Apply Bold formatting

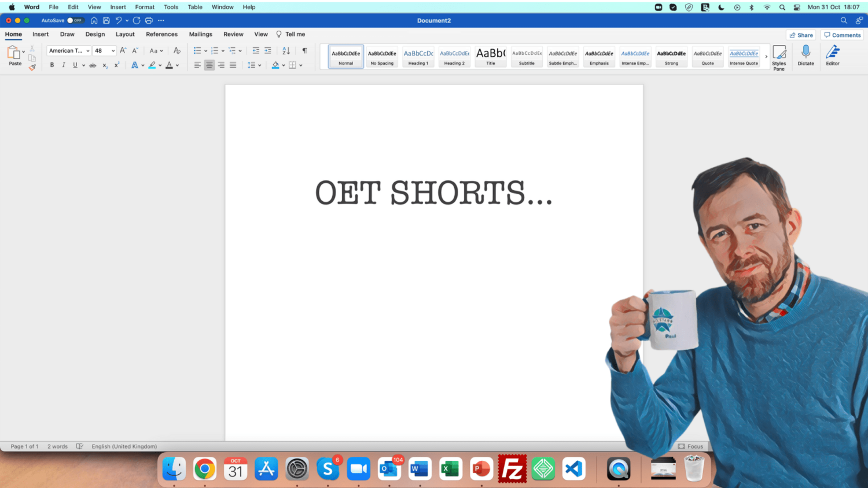(x=52, y=65)
